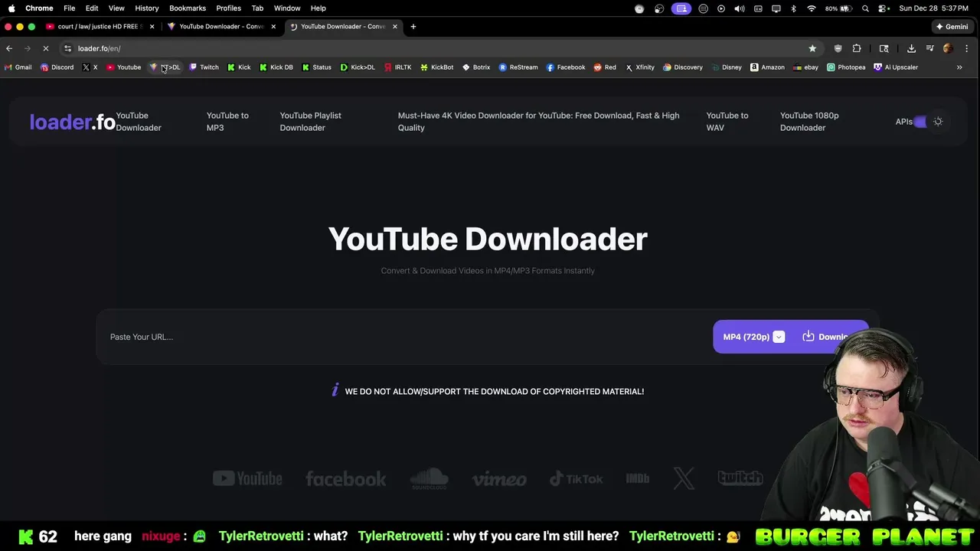Open the volume control in menu bar

pos(739,8)
